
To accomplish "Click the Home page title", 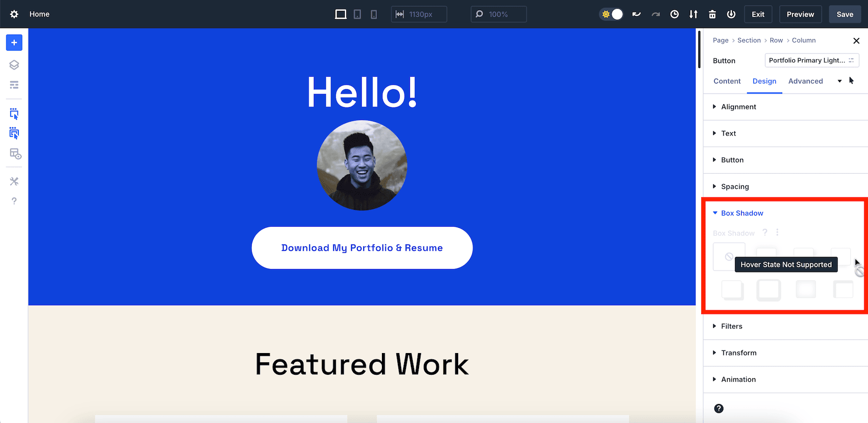I will [40, 14].
